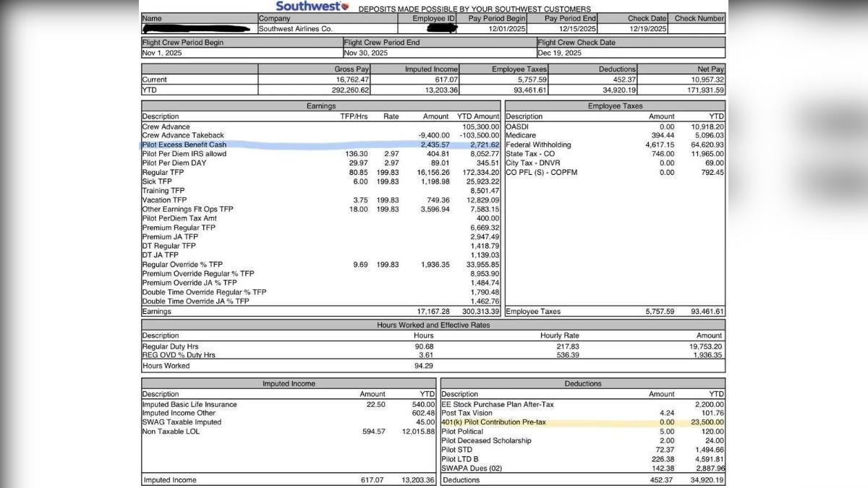Click OASDI YTD value 10,918.20

(707, 127)
